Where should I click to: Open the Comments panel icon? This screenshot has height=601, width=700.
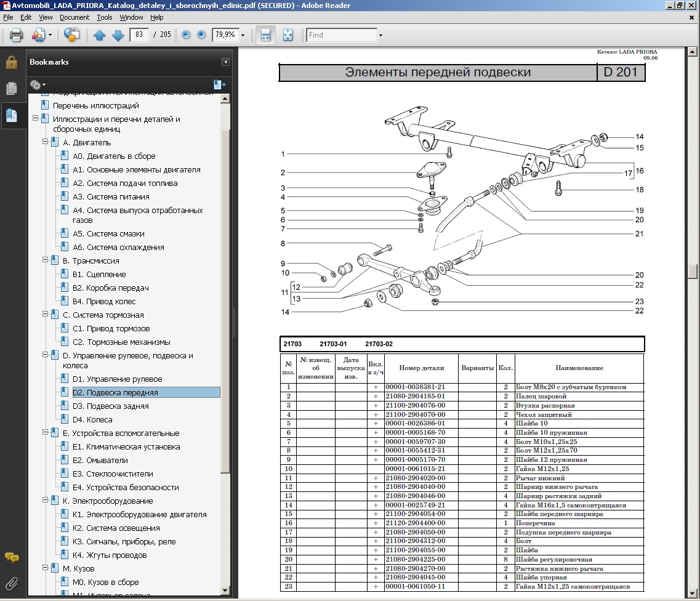click(x=12, y=557)
